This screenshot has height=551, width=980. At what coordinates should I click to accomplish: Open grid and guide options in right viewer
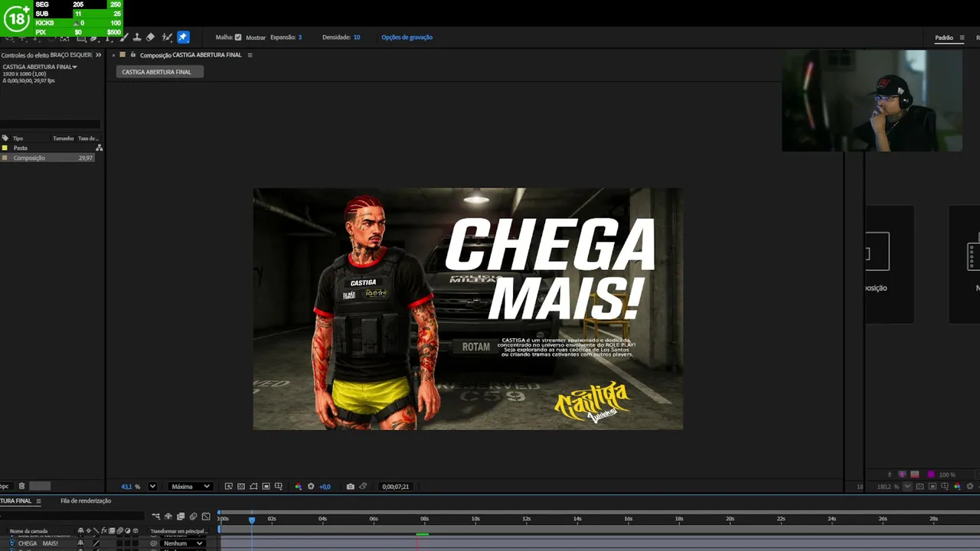[944, 487]
